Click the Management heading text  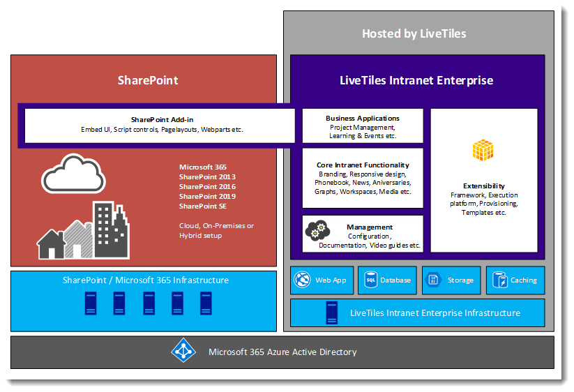(370, 227)
